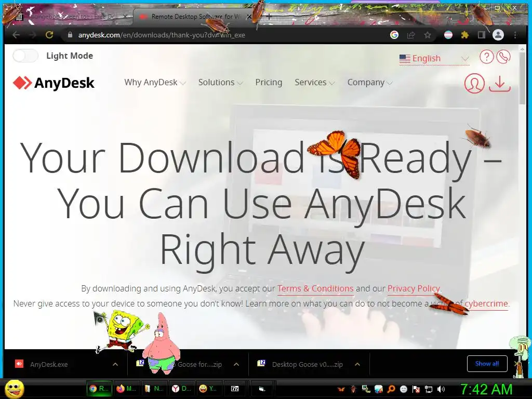Click AnyDesk download arrow icon
Image resolution: width=532 pixels, height=399 pixels.
point(500,84)
